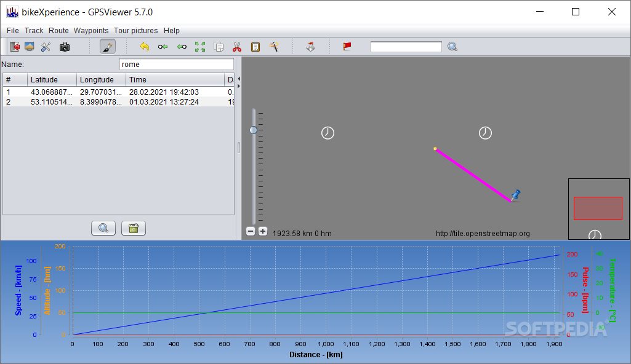Select longitude cell 29.707031...
Screen dimensions: 631x364
coord(102,92)
